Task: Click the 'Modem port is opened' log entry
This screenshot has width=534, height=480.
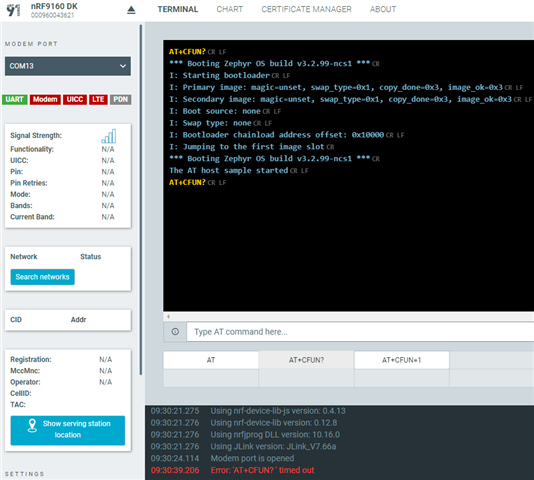Action: pos(252,458)
